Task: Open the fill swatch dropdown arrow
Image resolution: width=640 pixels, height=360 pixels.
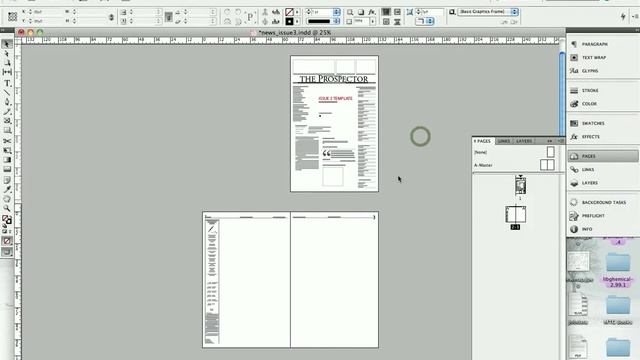Action: pos(297,12)
